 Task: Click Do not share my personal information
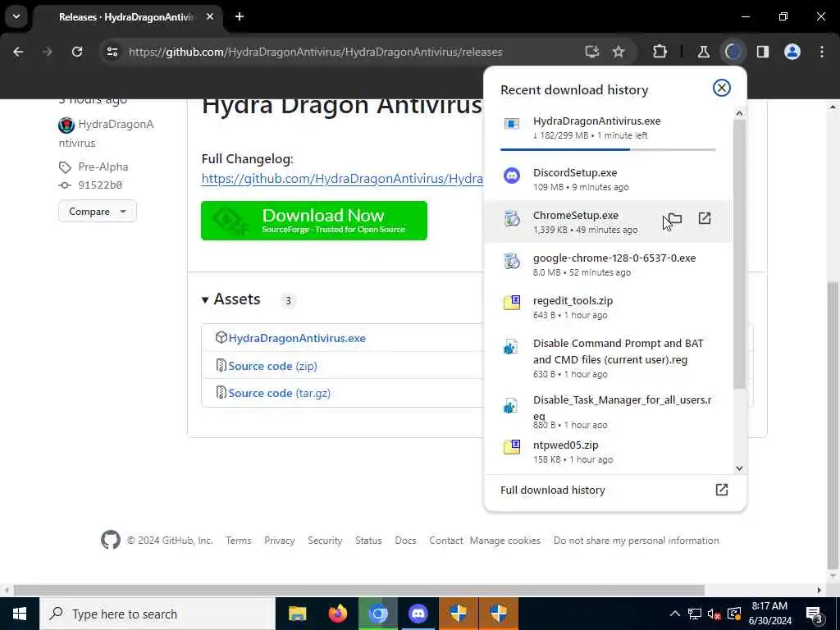pos(636,541)
